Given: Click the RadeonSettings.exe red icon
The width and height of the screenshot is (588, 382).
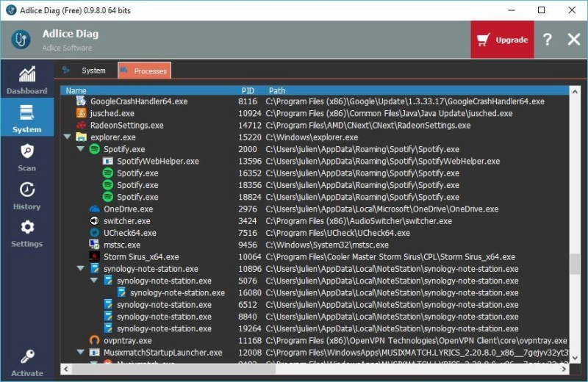Looking at the screenshot, I should (x=81, y=125).
